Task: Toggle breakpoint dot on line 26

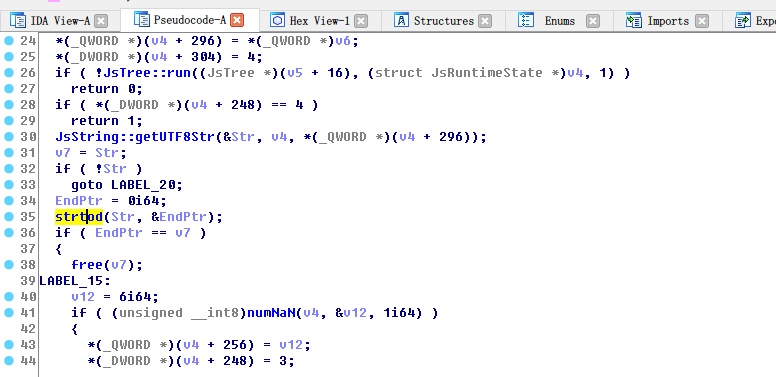Action: [9, 73]
